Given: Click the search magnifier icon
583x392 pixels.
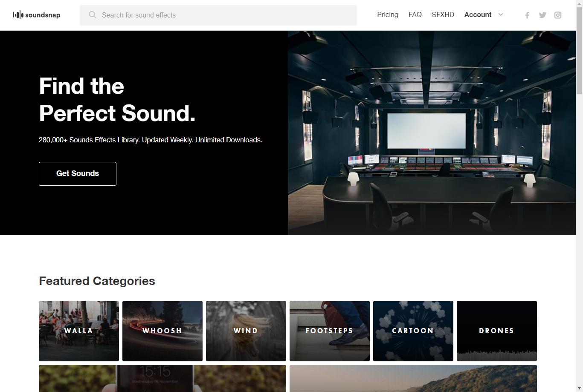Looking at the screenshot, I should click(x=93, y=15).
